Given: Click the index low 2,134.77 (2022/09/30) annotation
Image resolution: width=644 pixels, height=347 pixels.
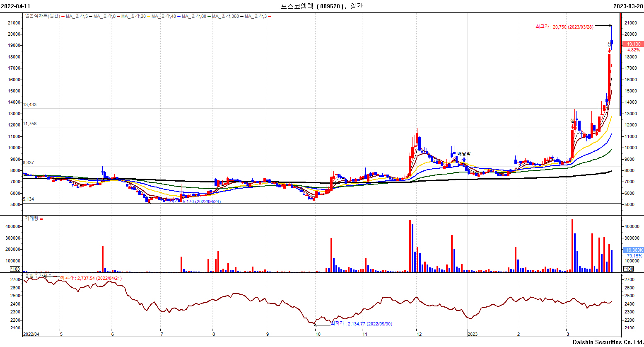Looking at the screenshot, I should (361, 323).
